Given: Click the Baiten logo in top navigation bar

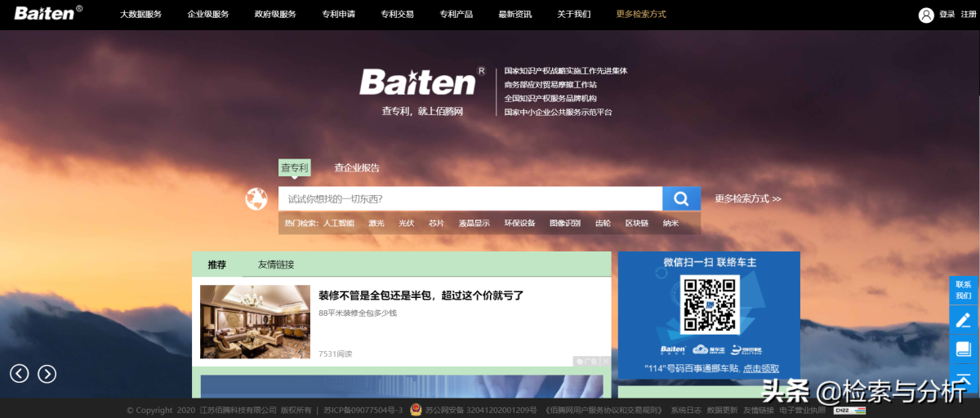Looking at the screenshot, I should coord(47,13).
